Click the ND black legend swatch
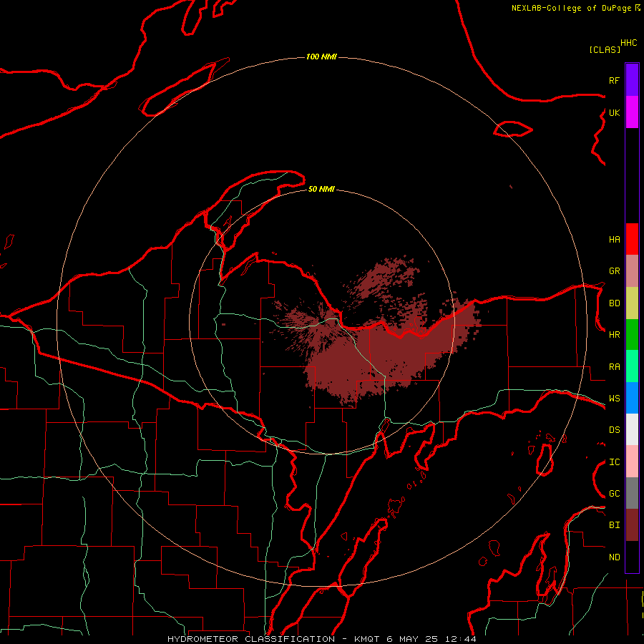Screen dimensions: 644x644 [x=632, y=557]
